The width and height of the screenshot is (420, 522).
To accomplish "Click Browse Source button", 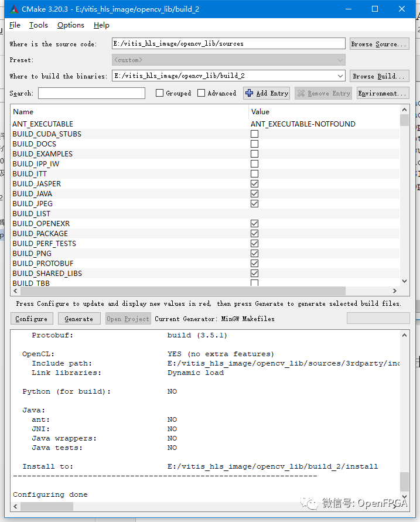I will [380, 44].
